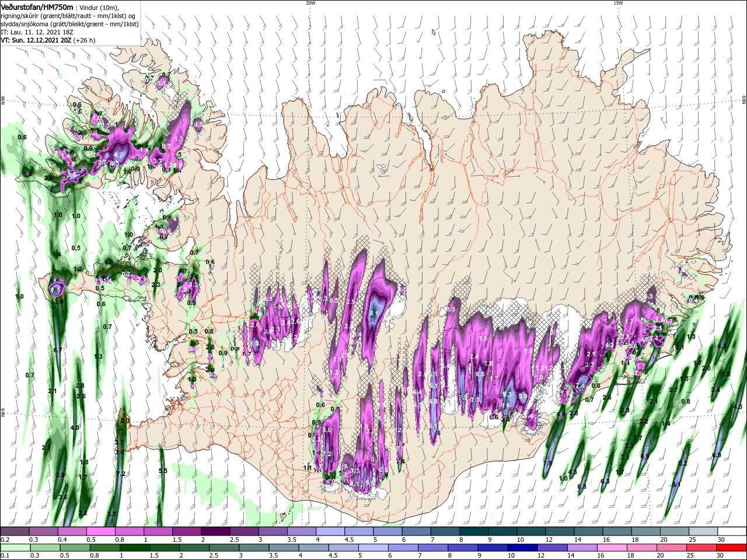Click the 15W longitude label
This screenshot has height=560, width=747.
click(618, 3)
